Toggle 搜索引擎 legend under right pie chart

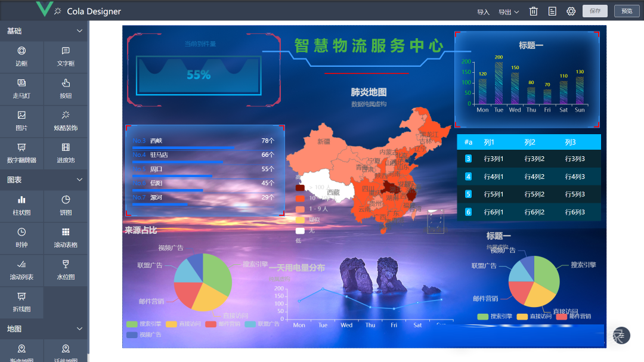point(495,316)
